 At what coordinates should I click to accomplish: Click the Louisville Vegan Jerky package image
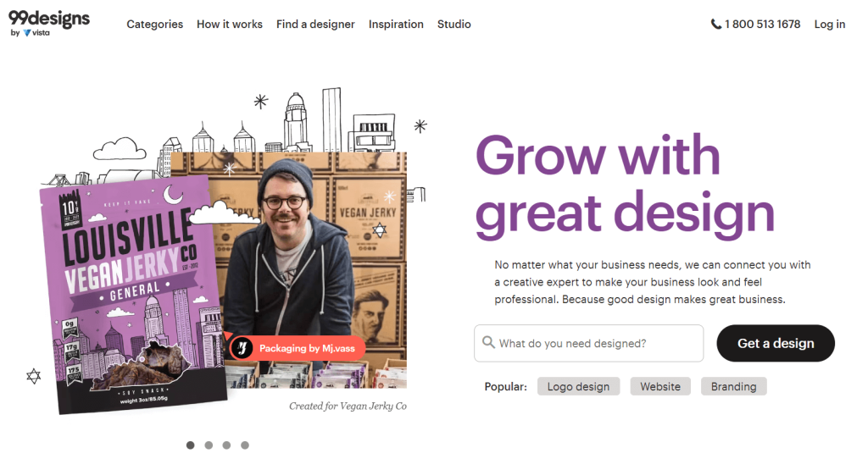tap(131, 296)
